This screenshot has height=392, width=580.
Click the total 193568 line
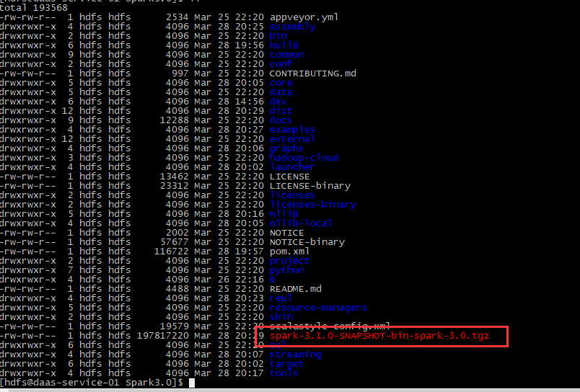(x=34, y=8)
